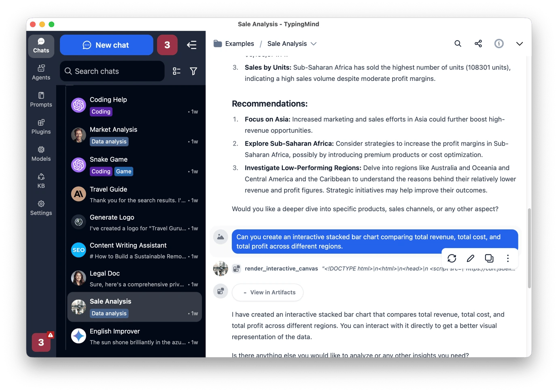The image size is (558, 392).
Task: Copy the message with copy icon
Action: tap(489, 258)
